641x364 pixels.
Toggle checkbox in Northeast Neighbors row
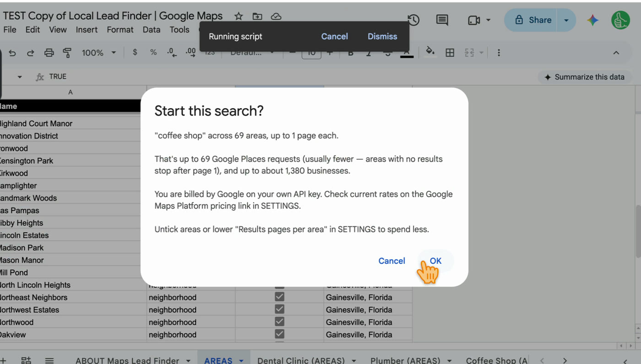(279, 297)
